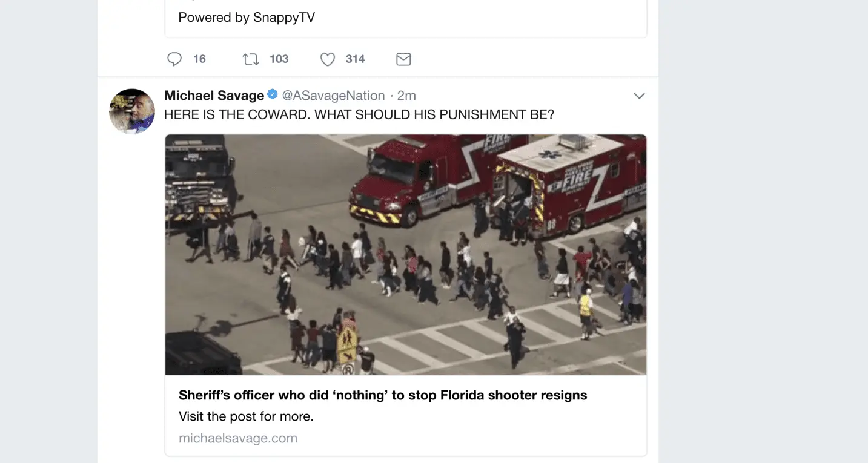Click the blank grey area beside the feed
Screen dimensions: 868x463
coord(763,242)
